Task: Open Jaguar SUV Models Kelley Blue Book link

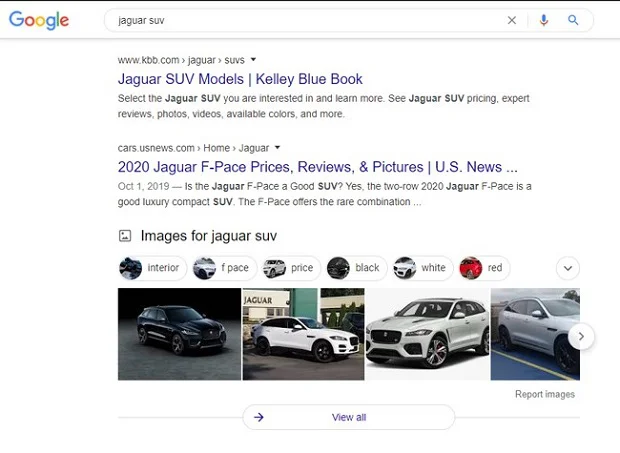Action: coord(240,79)
